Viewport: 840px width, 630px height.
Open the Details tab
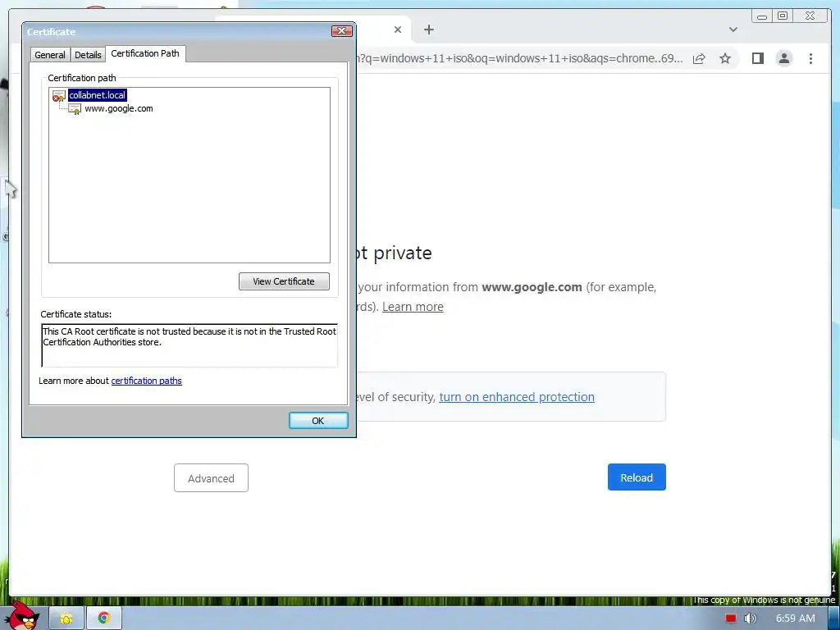(88, 55)
